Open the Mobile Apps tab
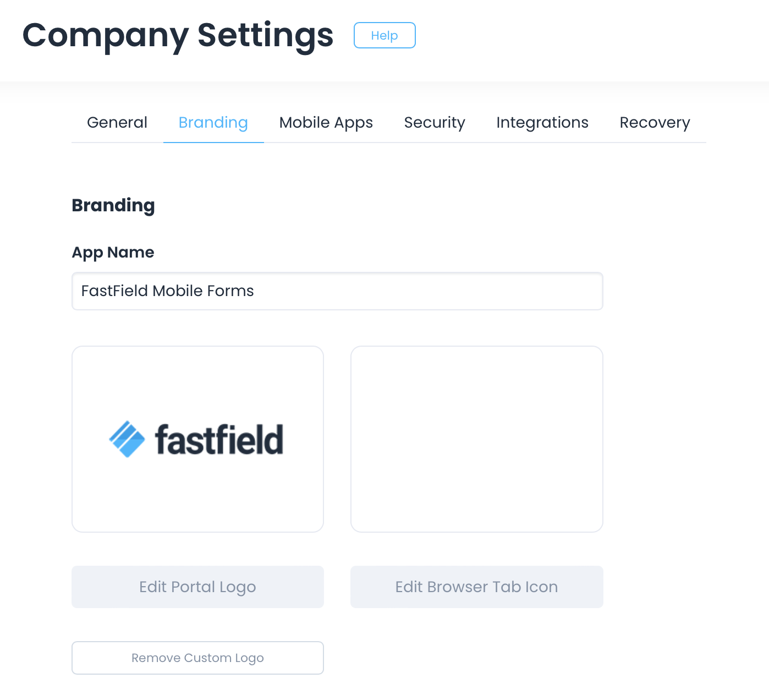 [326, 122]
